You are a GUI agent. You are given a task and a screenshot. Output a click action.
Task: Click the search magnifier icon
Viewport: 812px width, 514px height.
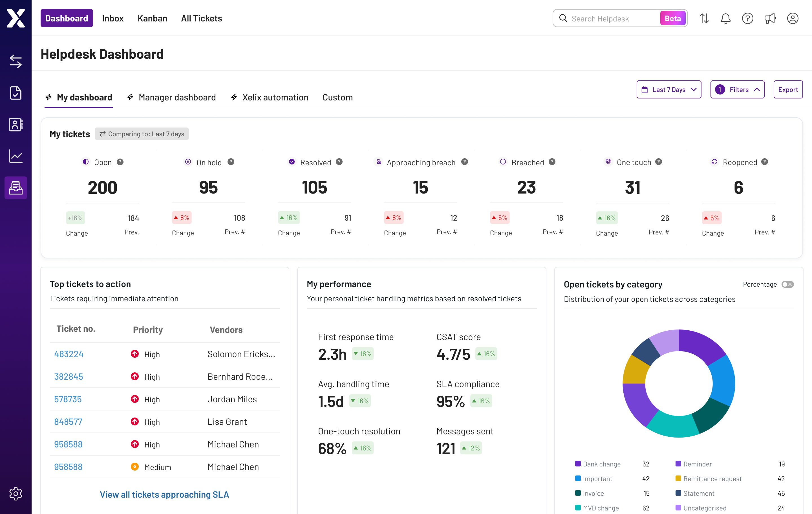tap(563, 18)
